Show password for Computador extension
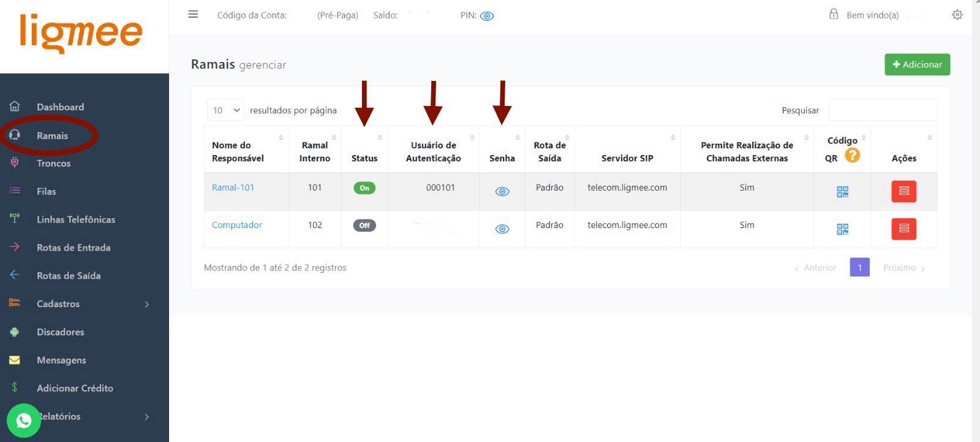Viewport: 980px width, 442px height. [502, 229]
